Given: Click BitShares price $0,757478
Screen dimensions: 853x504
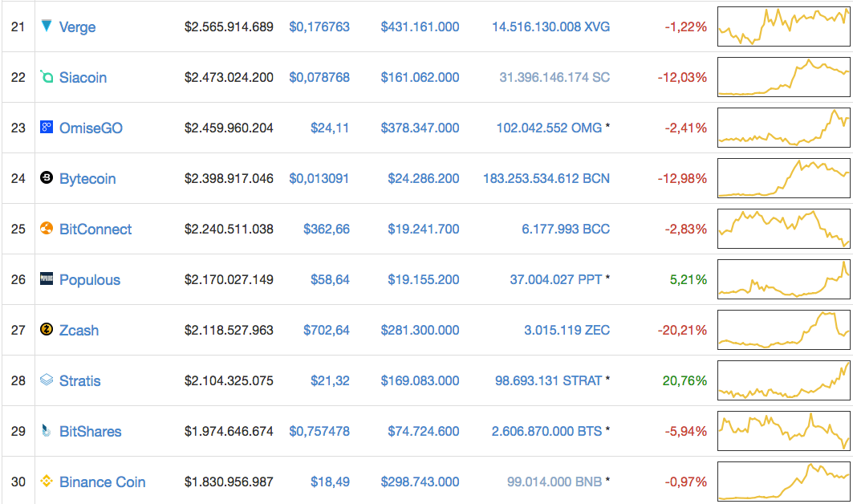Looking at the screenshot, I should (319, 432).
